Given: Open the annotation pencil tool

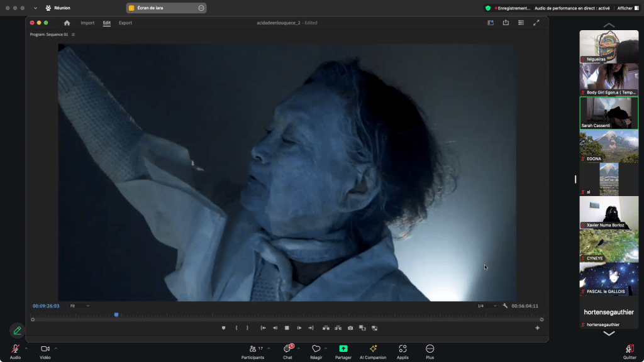Looking at the screenshot, I should click(x=17, y=330).
